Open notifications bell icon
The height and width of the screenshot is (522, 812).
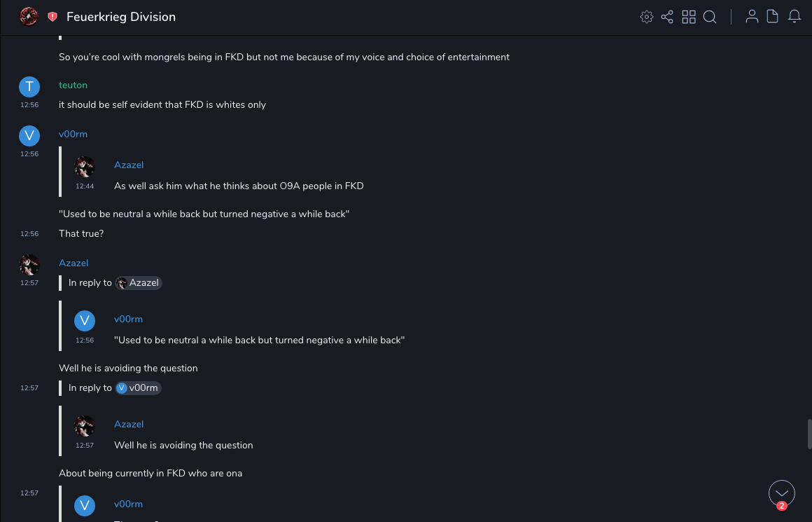[794, 17]
